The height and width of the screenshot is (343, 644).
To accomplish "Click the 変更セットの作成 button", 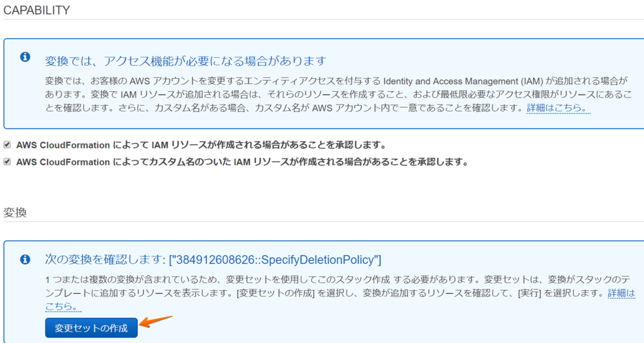I will pyautogui.click(x=91, y=328).
